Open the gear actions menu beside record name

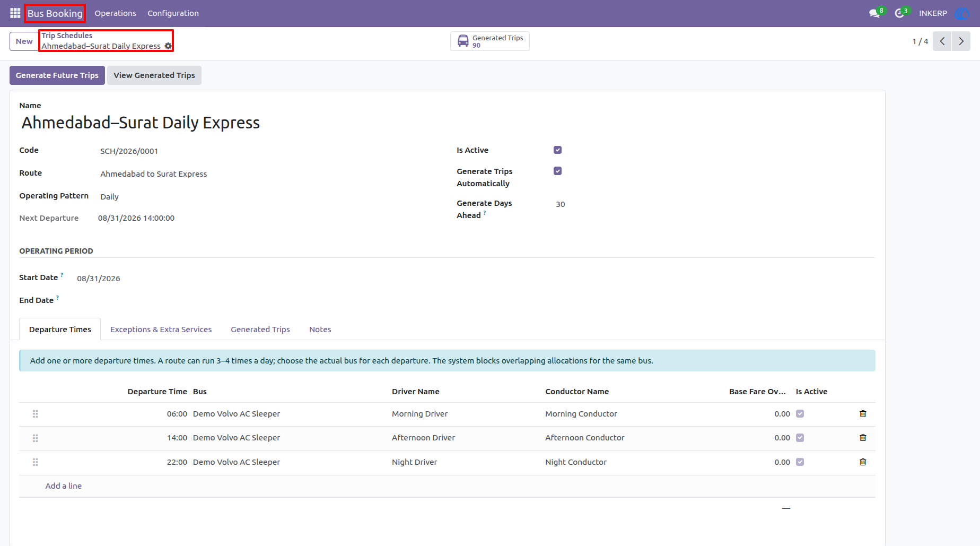[x=168, y=46]
